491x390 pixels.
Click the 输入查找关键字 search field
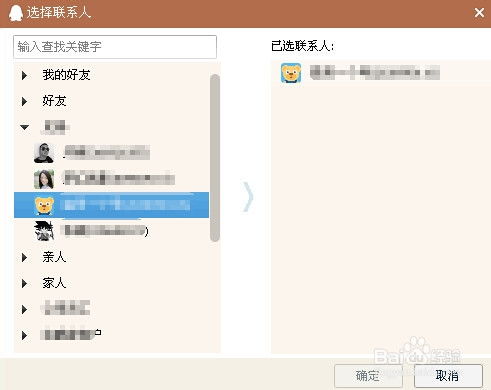[115, 47]
